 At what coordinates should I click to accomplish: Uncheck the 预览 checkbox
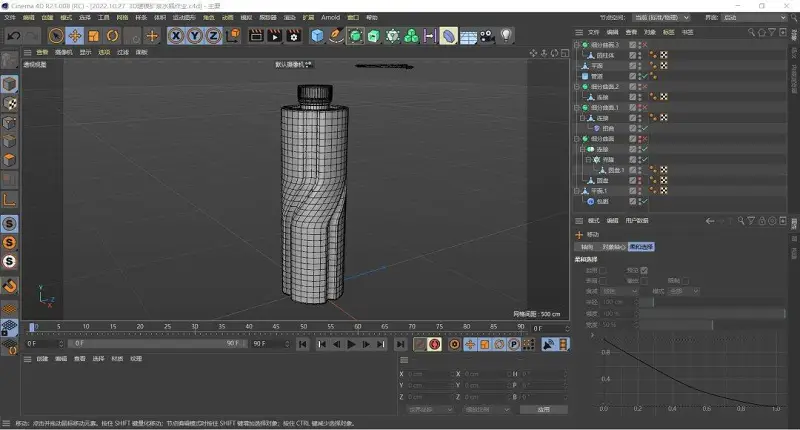coord(644,270)
